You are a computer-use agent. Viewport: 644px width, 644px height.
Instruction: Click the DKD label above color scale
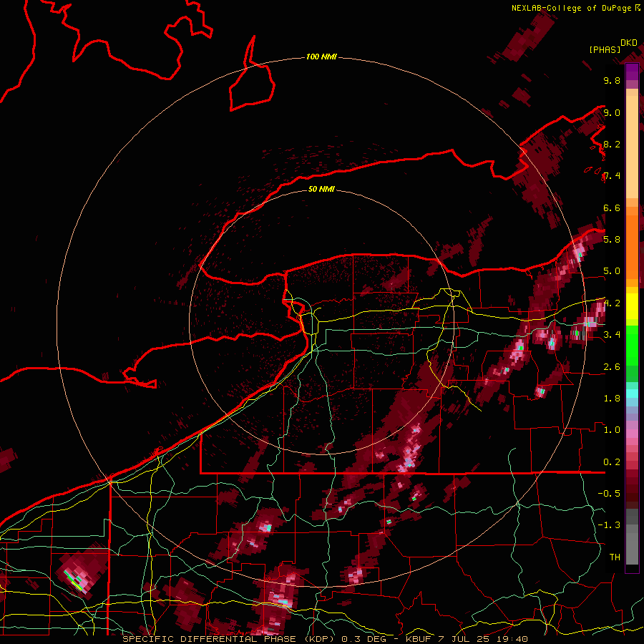[x=629, y=43]
